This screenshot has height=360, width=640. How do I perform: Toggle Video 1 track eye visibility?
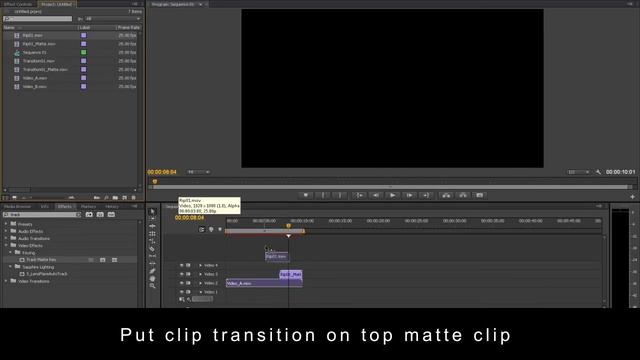coord(182,292)
